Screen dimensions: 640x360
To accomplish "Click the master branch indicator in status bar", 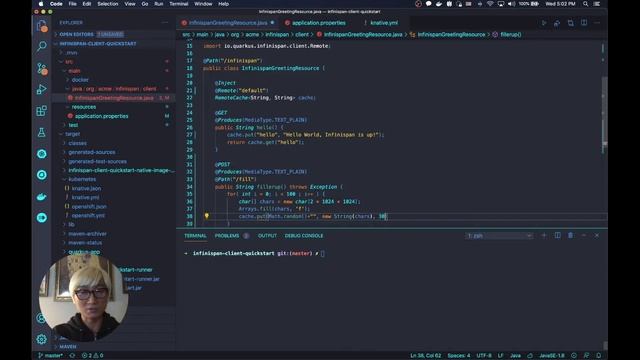I will (x=51, y=356).
